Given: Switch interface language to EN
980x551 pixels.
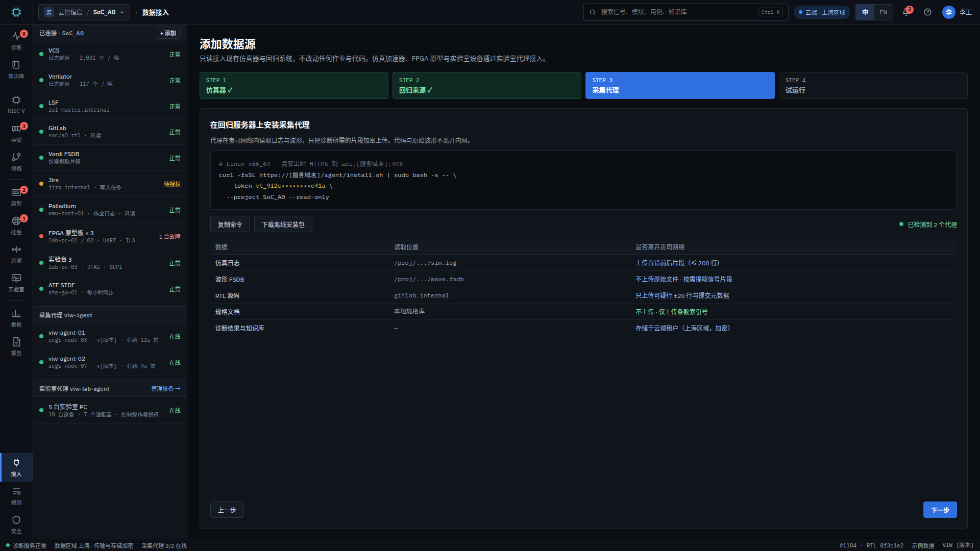Looking at the screenshot, I should (884, 12).
